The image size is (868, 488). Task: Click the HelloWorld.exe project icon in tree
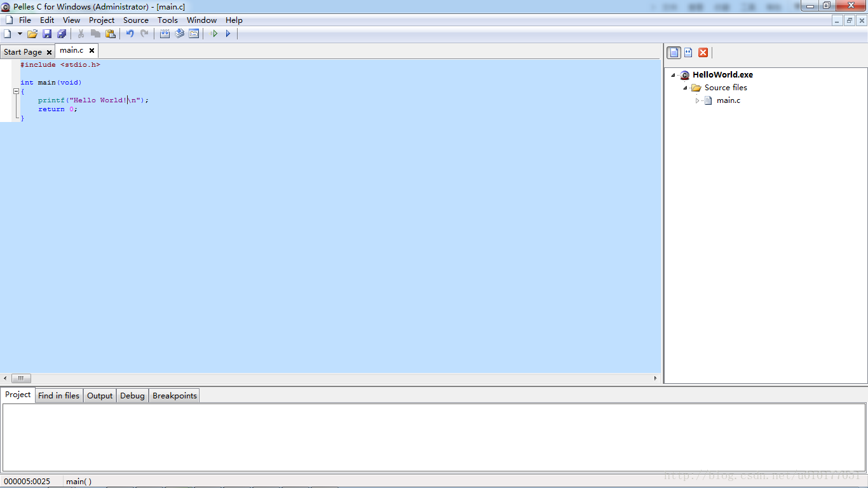684,75
